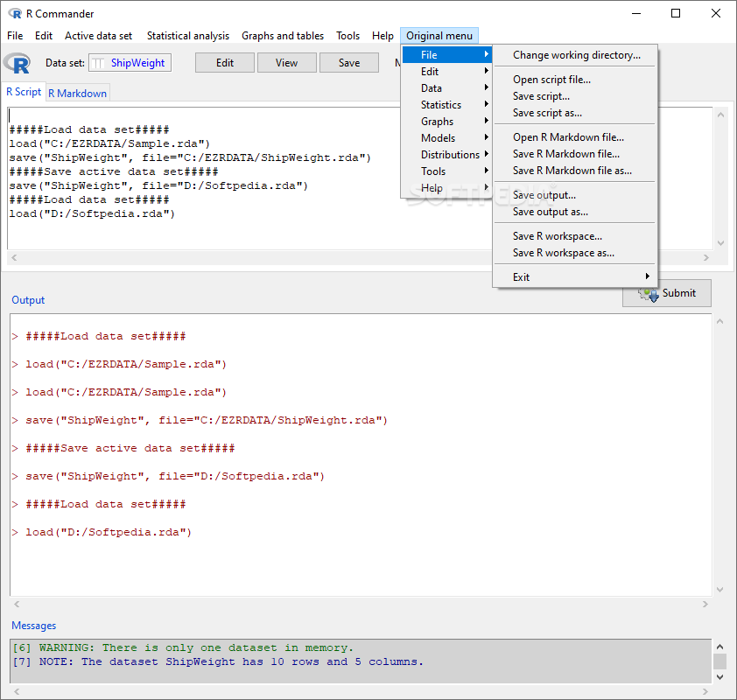Screen dimensions: 737x700
Task: Click the WARNING message about one dataset
Action: coord(182,647)
